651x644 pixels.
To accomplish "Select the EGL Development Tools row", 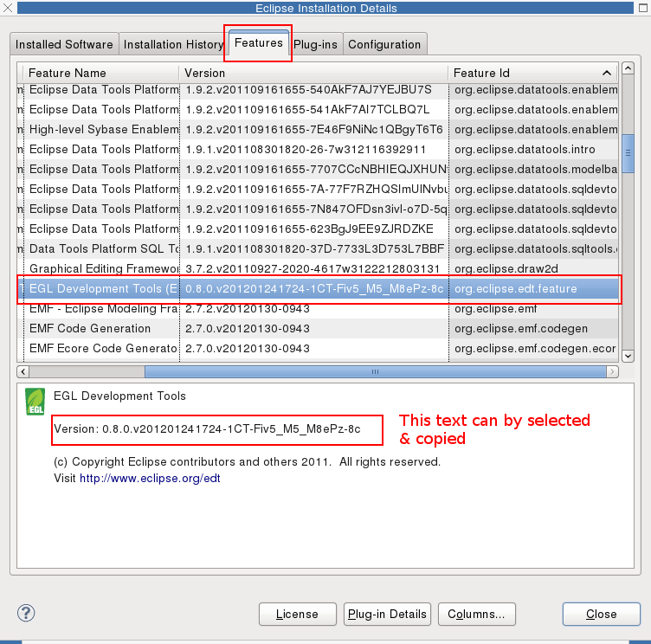I will pos(319,289).
